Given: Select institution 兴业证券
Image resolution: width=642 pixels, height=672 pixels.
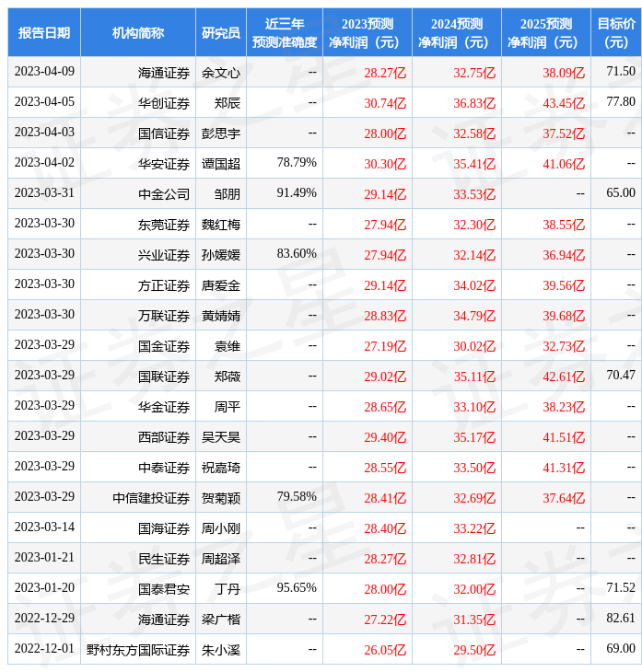Looking at the screenshot, I should tap(163, 255).
